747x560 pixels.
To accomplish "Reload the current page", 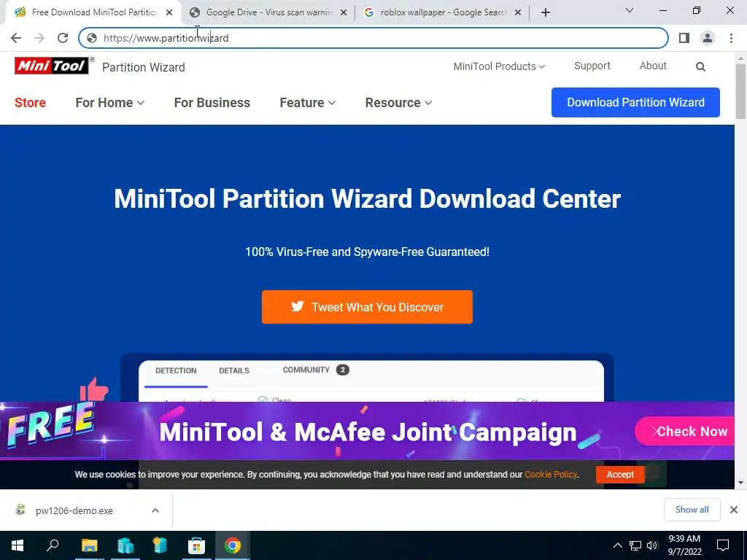I will [x=63, y=38].
